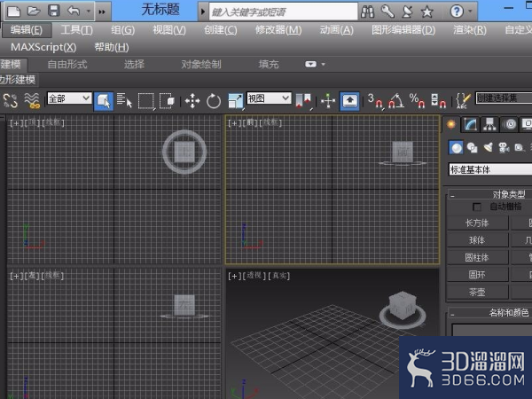Choose the Rectangular Selection Region icon

point(146,101)
